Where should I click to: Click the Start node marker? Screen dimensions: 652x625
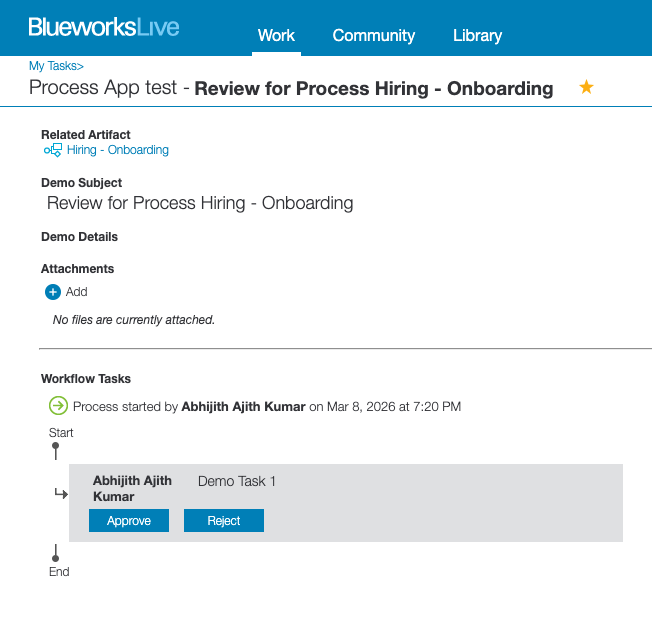56,451
